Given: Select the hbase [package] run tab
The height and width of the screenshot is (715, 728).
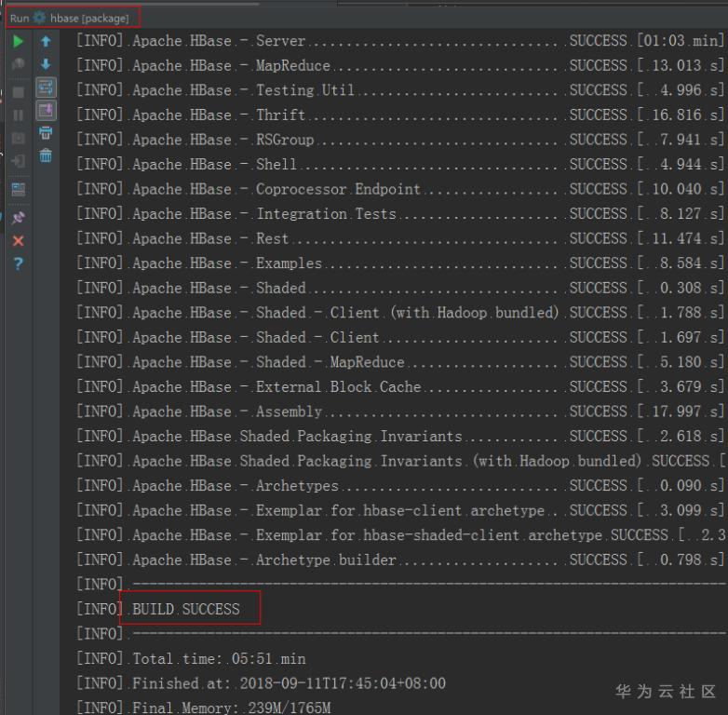Looking at the screenshot, I should (89, 19).
